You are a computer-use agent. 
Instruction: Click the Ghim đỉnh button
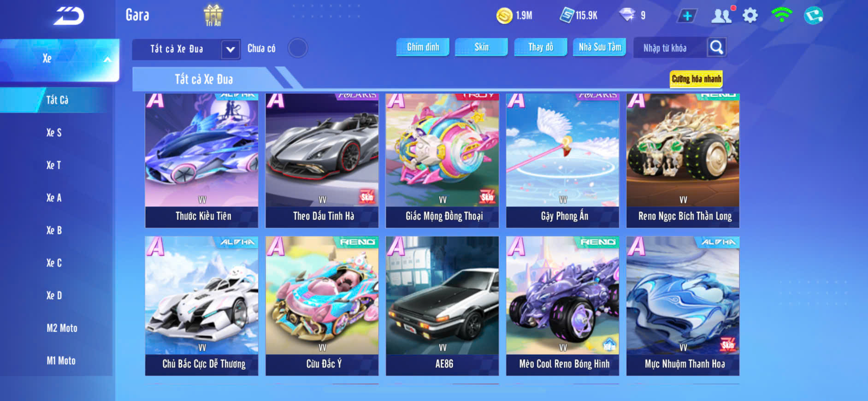(423, 47)
